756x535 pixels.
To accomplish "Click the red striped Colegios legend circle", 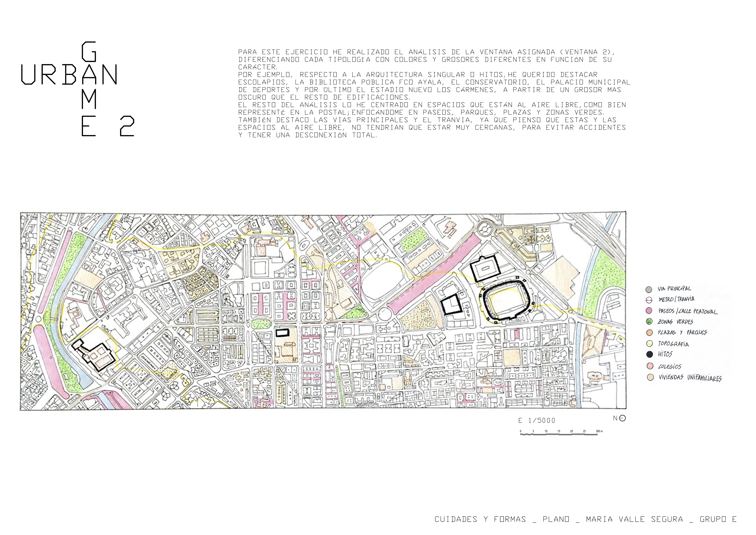I will pyautogui.click(x=650, y=366).
